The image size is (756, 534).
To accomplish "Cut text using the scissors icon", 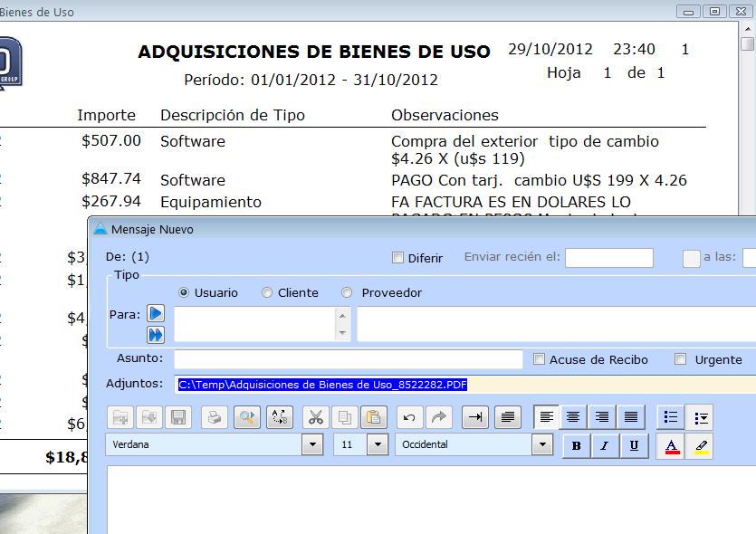I will (317, 417).
